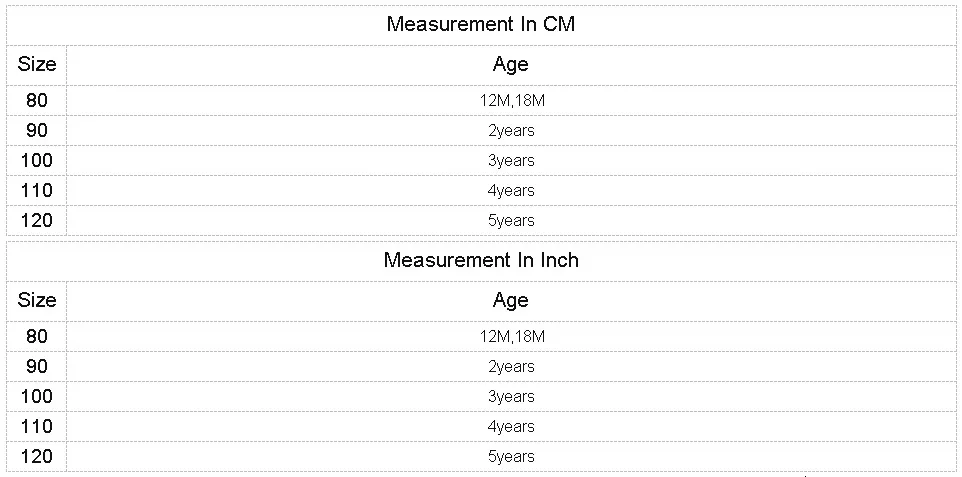This screenshot has width=962, height=477.
Task: Click size 110 cell in Inch table
Action: pos(37,426)
